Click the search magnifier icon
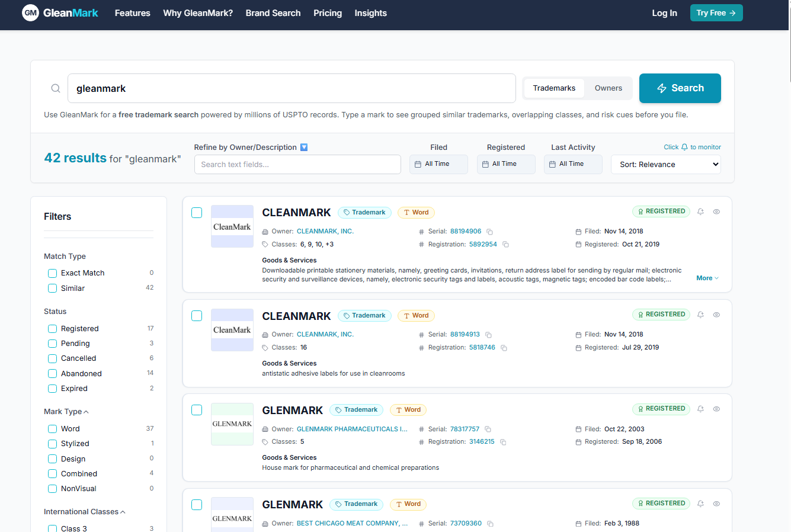791x532 pixels. point(56,88)
